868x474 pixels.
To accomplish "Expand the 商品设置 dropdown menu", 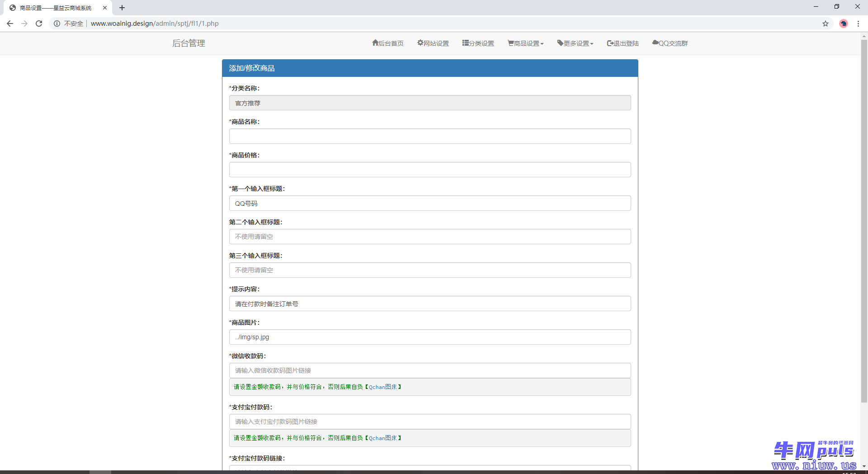I will tap(526, 43).
